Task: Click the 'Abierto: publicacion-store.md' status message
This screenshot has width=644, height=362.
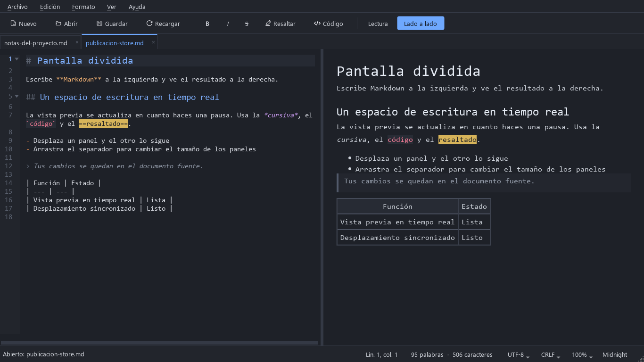Action: pos(43,354)
